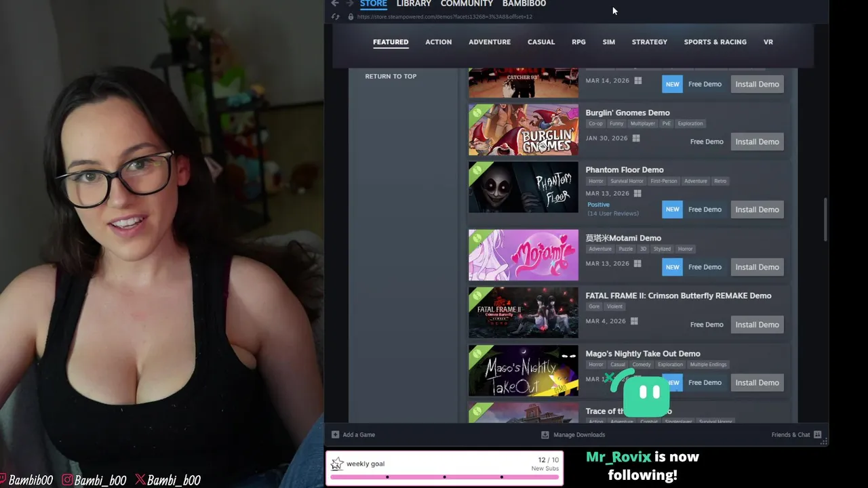868x488 pixels.
Task: Click the Instagram icon in stream overlay
Action: [67, 480]
